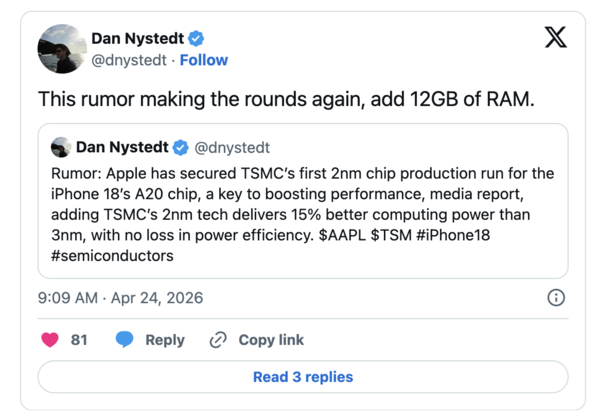Click the Dan Nystedt author name heading
The width and height of the screenshot is (600, 418).
pyautogui.click(x=137, y=39)
